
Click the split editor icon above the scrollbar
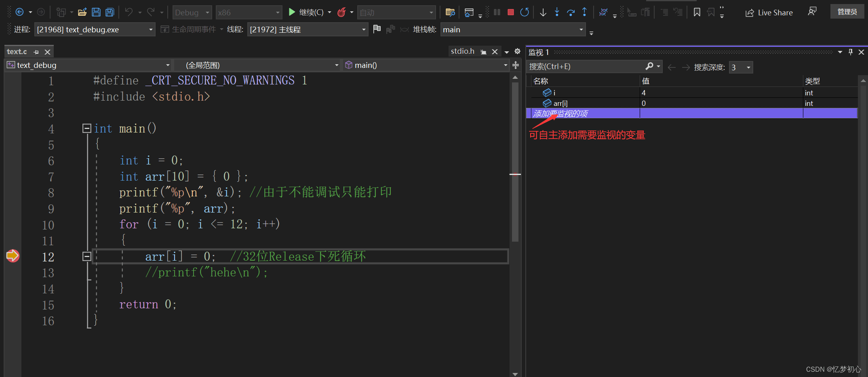pos(516,65)
